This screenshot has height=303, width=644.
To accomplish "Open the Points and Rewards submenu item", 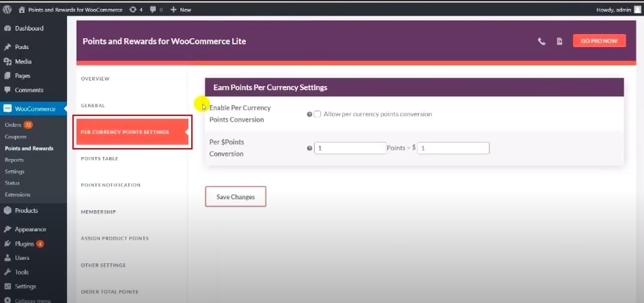I will [29, 148].
